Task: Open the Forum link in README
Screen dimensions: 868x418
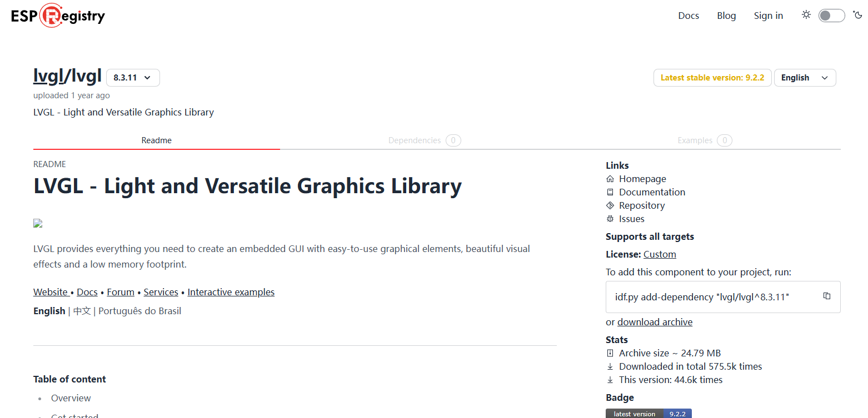Action: click(121, 292)
